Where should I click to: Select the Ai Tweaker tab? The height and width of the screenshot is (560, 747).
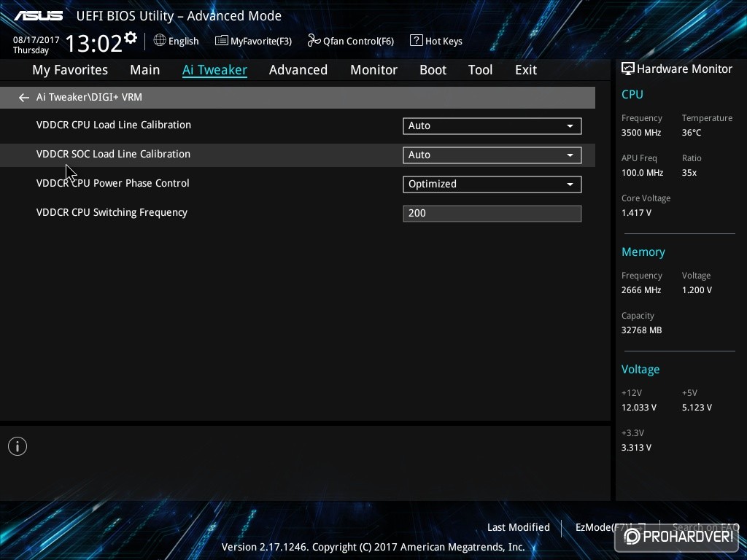(214, 70)
